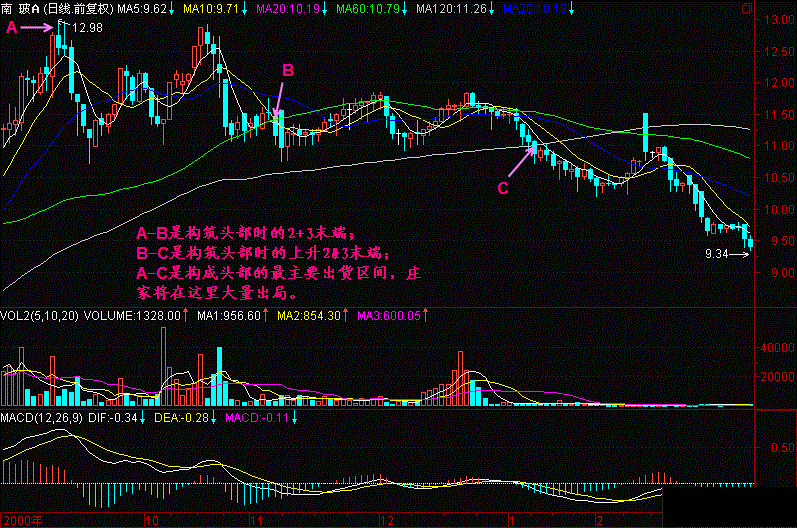This screenshot has width=797, height=528.
Task: Click the up arrow after VOLUME:1328.00
Action: (x=187, y=315)
